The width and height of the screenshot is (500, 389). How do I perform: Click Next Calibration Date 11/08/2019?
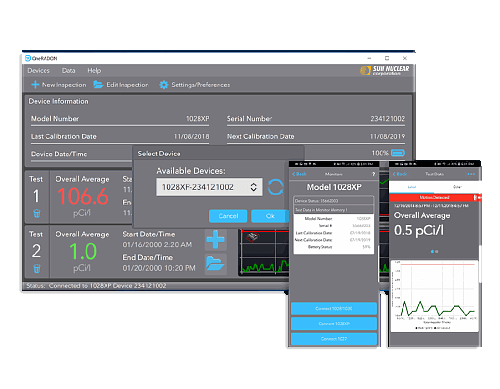pyautogui.click(x=388, y=136)
